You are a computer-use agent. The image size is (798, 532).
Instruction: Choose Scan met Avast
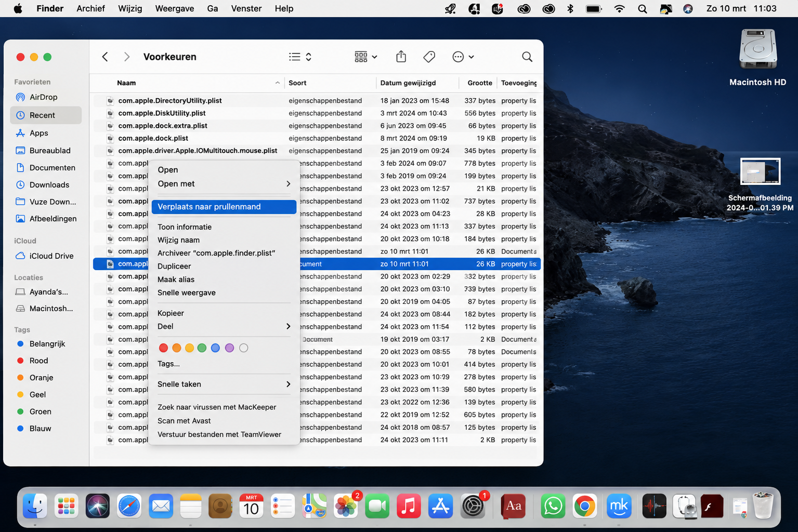(x=224, y=421)
